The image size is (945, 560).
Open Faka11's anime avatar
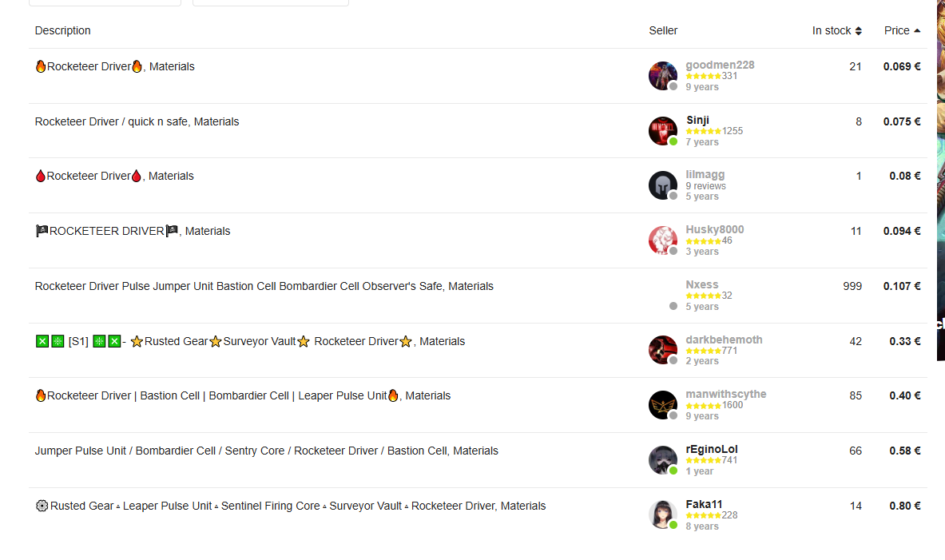pyautogui.click(x=662, y=514)
